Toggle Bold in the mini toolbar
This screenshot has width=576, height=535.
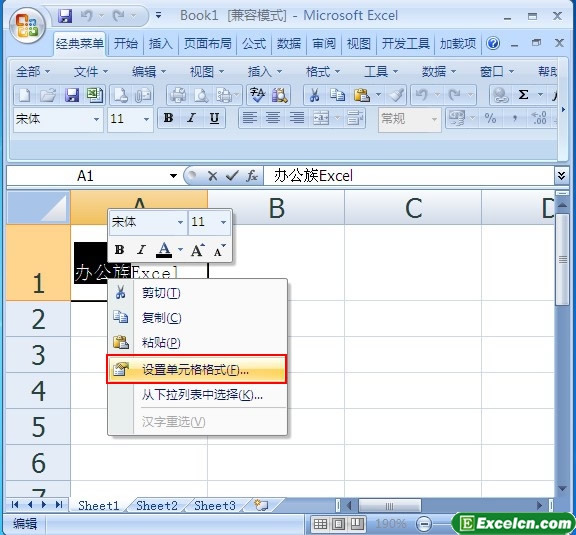tap(119, 250)
